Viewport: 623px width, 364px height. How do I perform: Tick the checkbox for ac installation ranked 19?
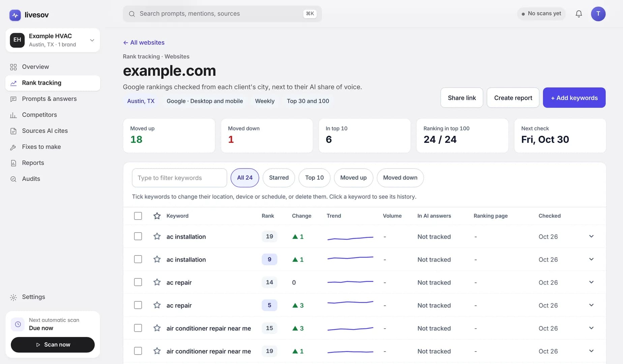point(138,236)
